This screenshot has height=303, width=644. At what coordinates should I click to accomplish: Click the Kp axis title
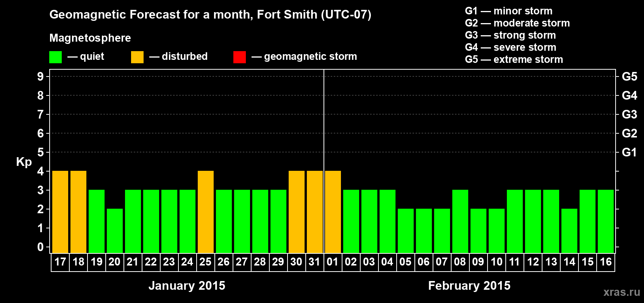click(x=24, y=162)
